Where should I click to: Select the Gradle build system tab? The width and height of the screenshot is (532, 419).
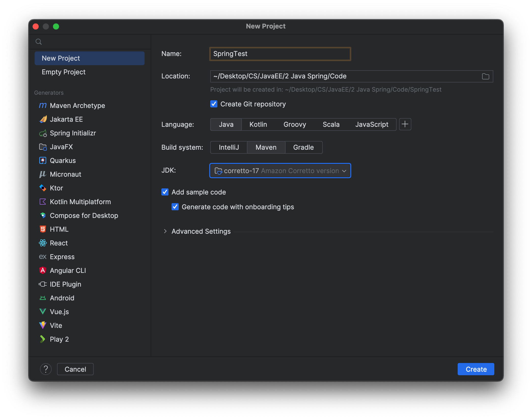(303, 147)
